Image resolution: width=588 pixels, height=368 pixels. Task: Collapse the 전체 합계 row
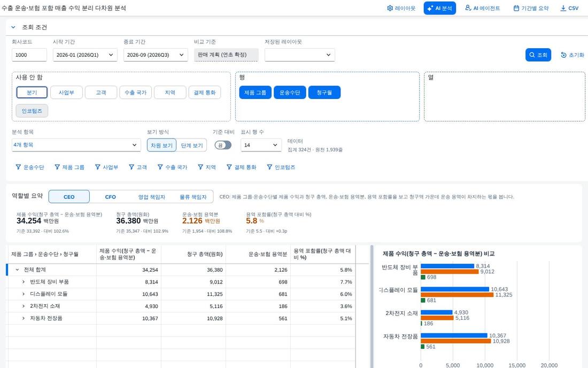click(17, 270)
